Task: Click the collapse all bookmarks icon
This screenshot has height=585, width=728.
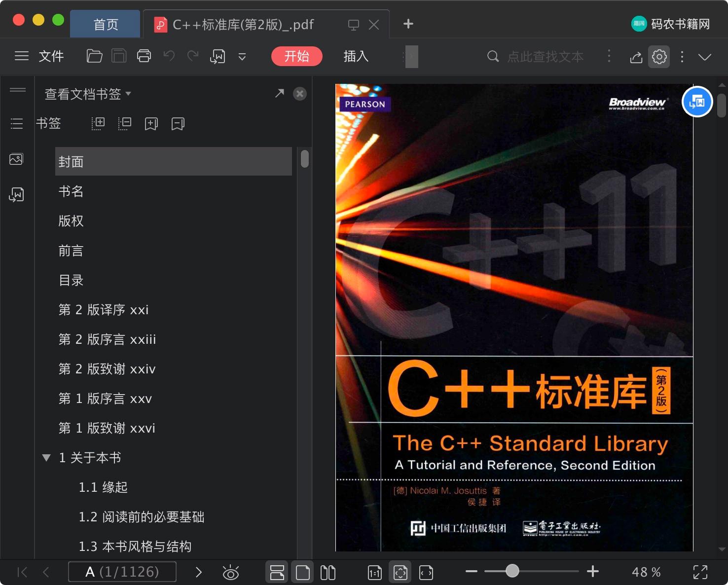Action: [x=125, y=124]
